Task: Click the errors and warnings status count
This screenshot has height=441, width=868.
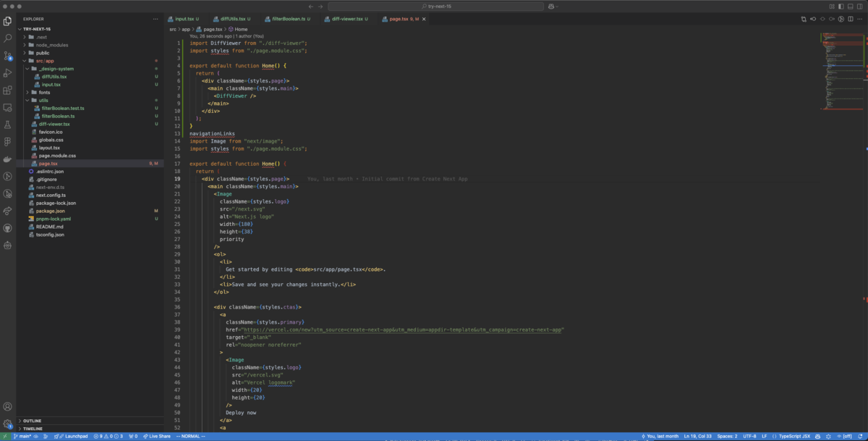Action: [x=109, y=436]
